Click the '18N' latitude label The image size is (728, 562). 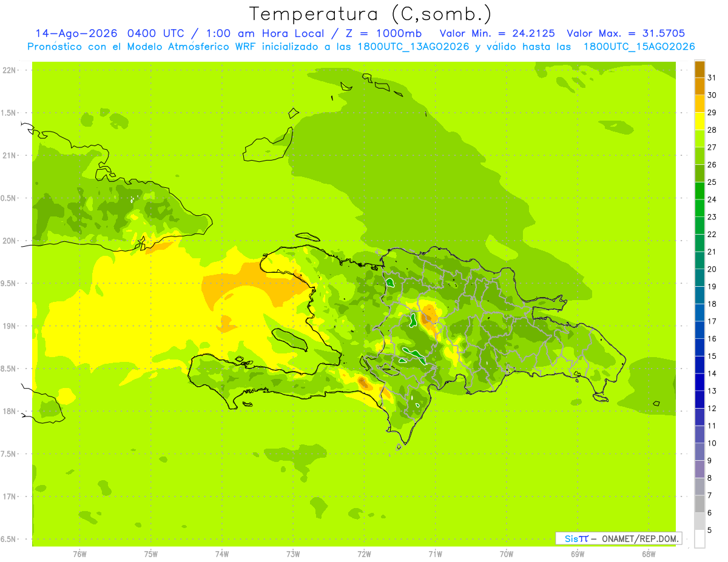(x=8, y=411)
